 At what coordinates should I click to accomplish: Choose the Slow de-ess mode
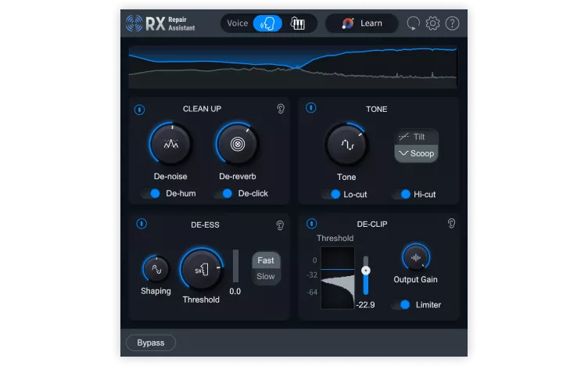click(266, 276)
